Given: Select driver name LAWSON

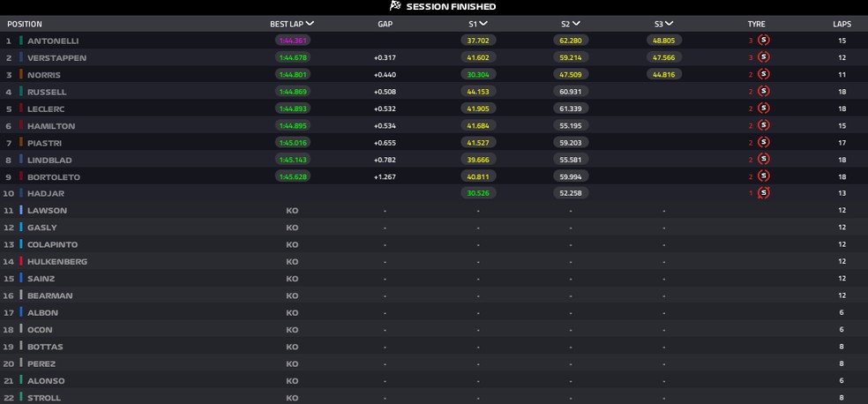Looking at the screenshot, I should tap(47, 210).
